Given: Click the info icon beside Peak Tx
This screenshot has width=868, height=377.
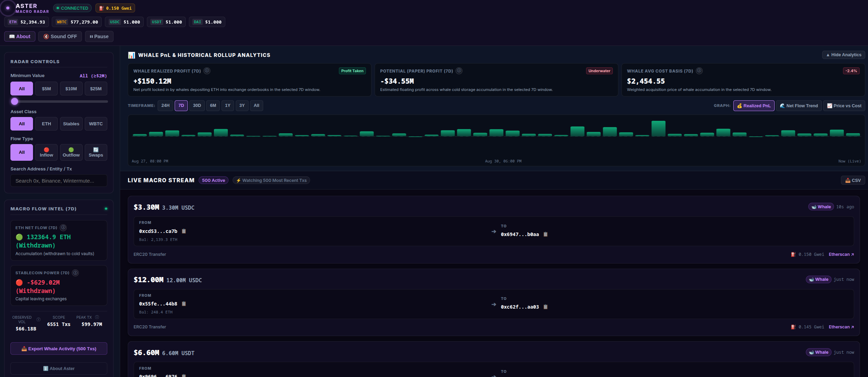Looking at the screenshot, I should (97, 317).
